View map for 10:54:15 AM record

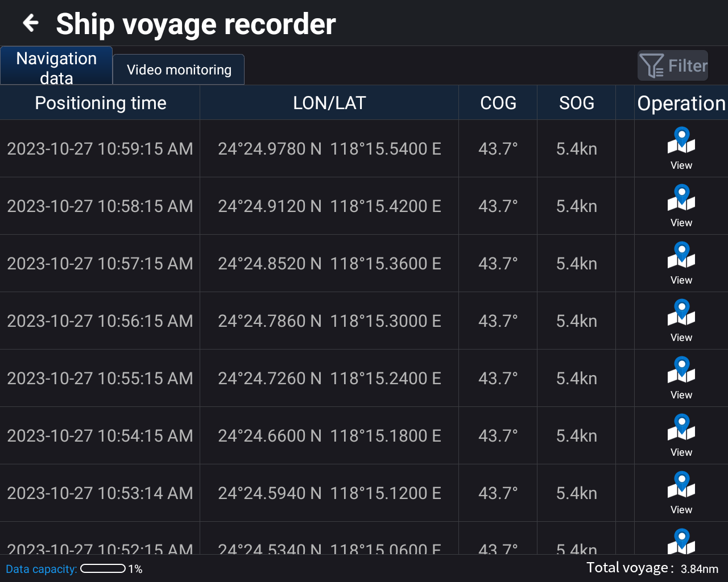point(681,436)
